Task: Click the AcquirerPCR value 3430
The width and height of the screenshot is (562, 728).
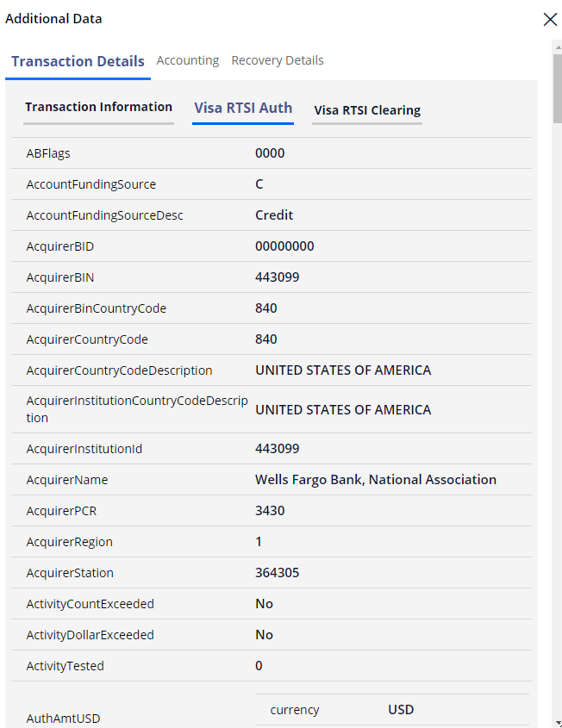Action: pos(270,511)
